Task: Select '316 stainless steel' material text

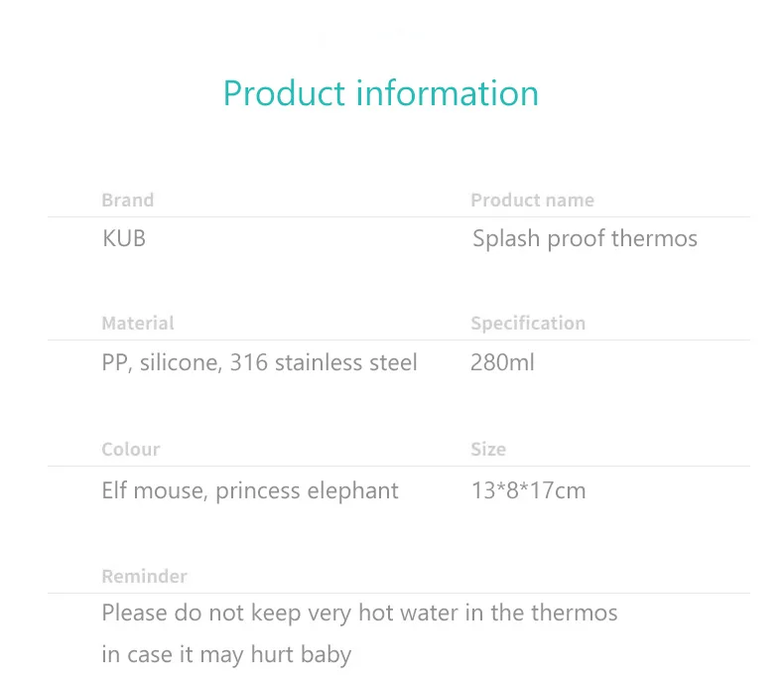Action: click(324, 363)
